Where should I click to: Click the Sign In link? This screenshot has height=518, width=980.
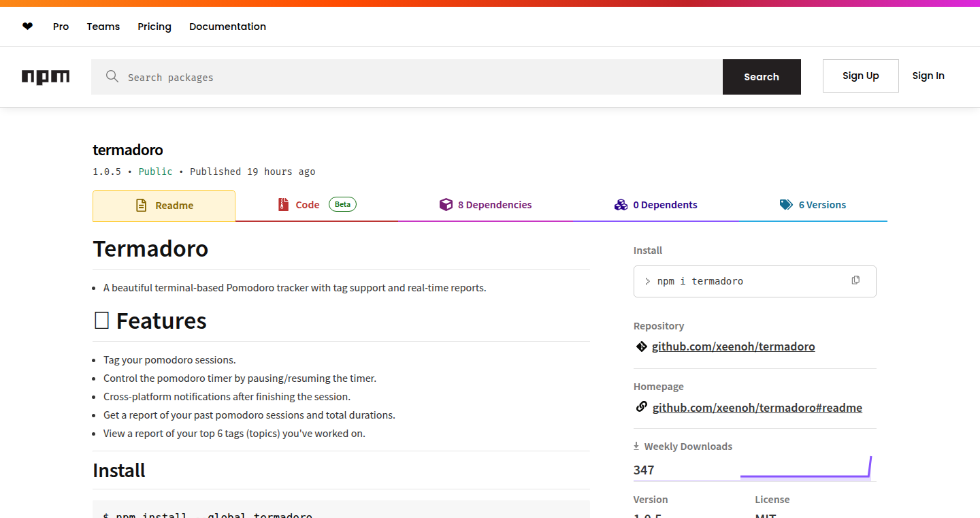coord(928,76)
